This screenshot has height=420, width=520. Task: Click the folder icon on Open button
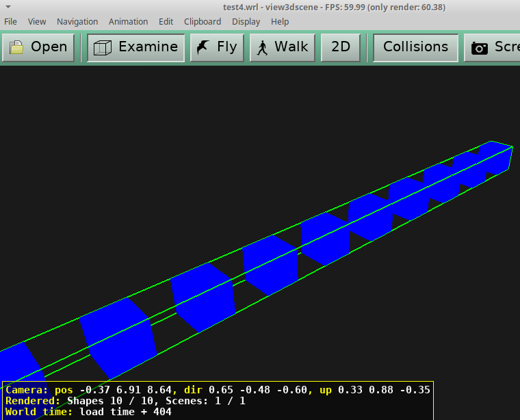[x=16, y=47]
